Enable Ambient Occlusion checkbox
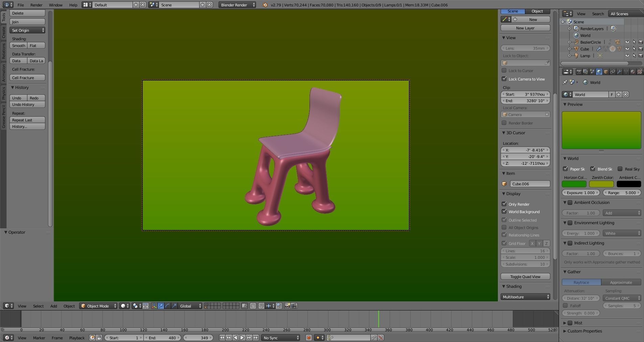 [570, 203]
